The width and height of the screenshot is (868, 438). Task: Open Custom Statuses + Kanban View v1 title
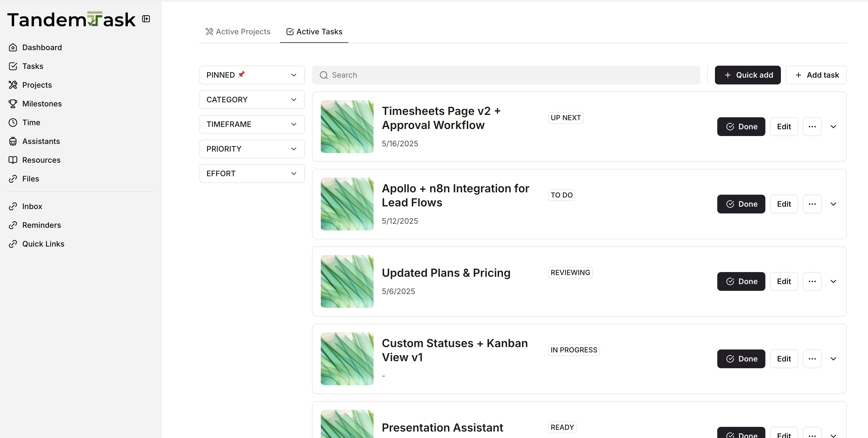pos(455,350)
